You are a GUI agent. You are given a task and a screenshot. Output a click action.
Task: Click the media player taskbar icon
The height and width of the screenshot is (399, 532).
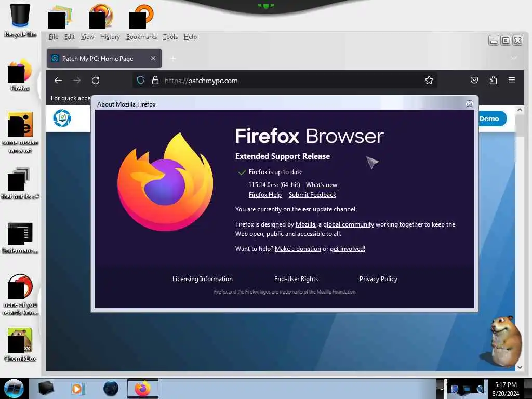coord(78,389)
